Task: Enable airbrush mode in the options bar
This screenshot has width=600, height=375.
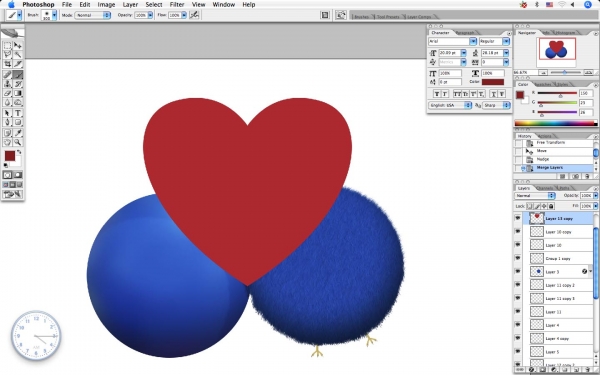Action: [194, 15]
